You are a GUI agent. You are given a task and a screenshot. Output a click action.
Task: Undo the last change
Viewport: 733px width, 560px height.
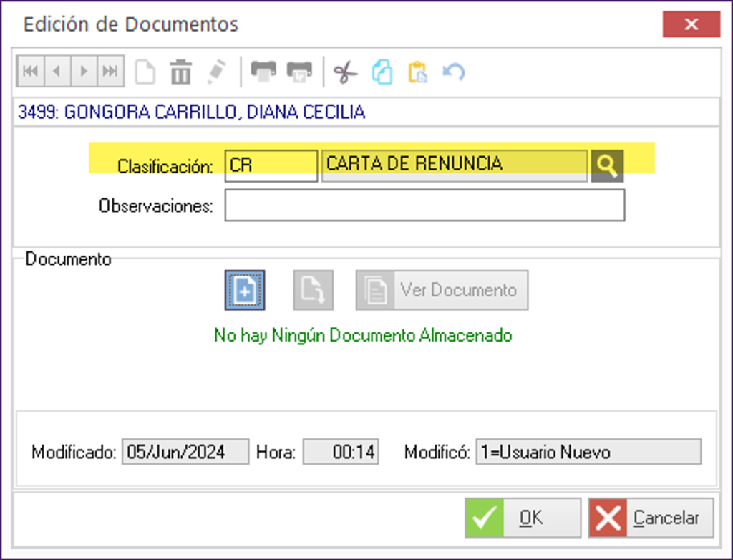pyautogui.click(x=454, y=71)
